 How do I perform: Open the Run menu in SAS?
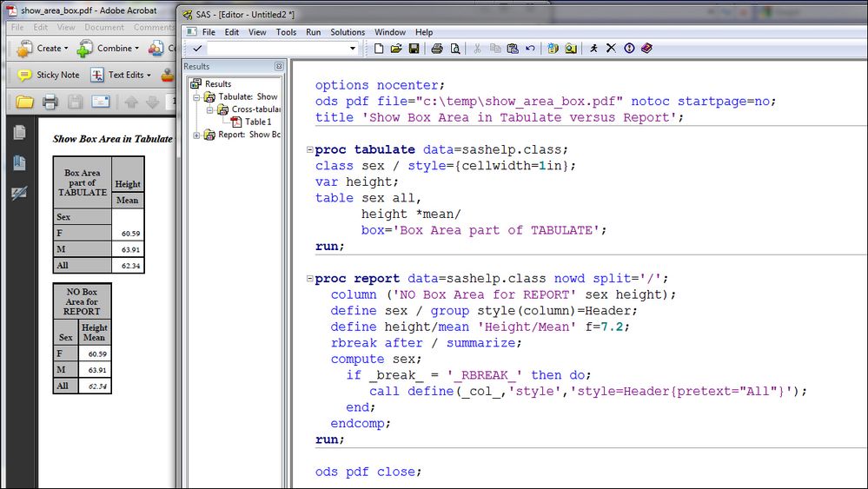tap(313, 32)
